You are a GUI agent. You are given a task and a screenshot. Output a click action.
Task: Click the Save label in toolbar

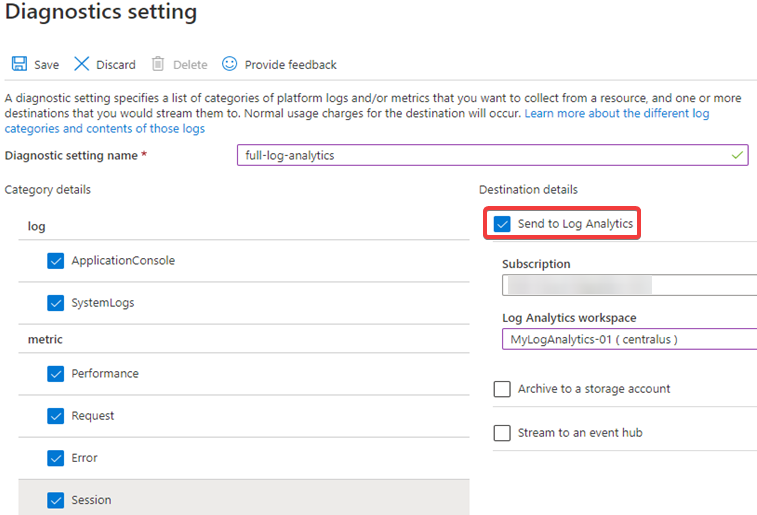pyautogui.click(x=46, y=65)
